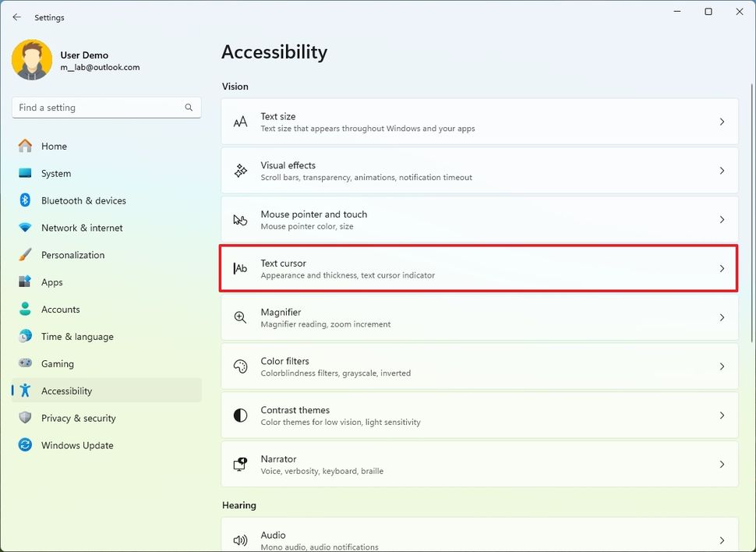Click the Narrator icon
The image size is (756, 552).
(240, 464)
